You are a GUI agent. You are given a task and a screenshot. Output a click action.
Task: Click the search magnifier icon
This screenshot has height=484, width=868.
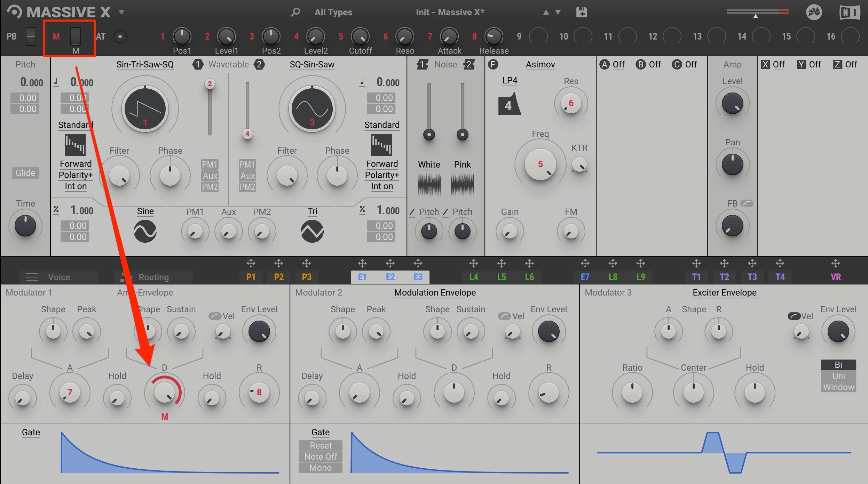pyautogui.click(x=295, y=12)
